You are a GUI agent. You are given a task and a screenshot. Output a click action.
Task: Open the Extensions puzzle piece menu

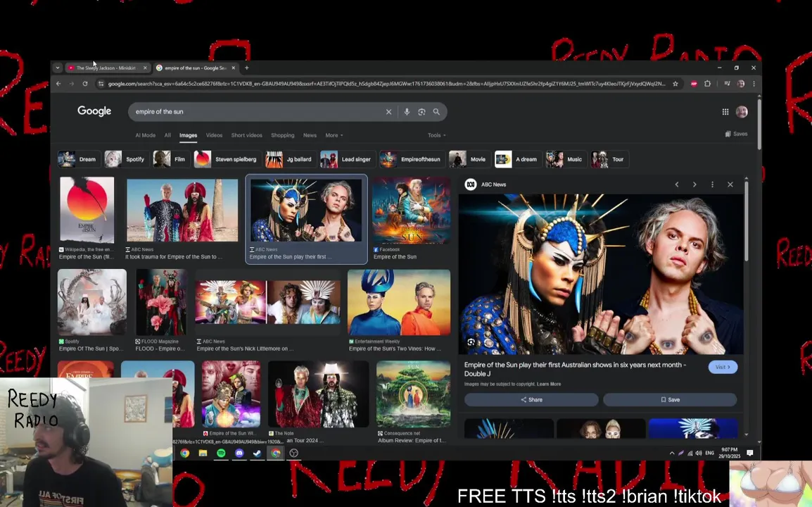coord(707,84)
